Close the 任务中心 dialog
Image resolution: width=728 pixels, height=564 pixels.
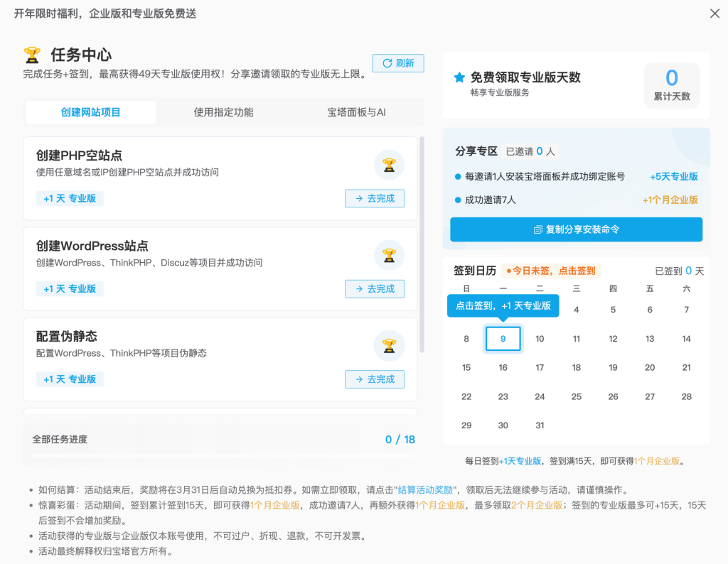[x=714, y=13]
